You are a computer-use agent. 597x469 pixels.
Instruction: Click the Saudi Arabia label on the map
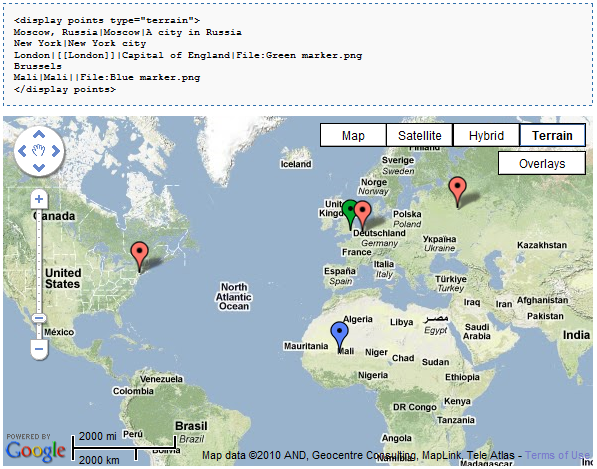point(477,331)
